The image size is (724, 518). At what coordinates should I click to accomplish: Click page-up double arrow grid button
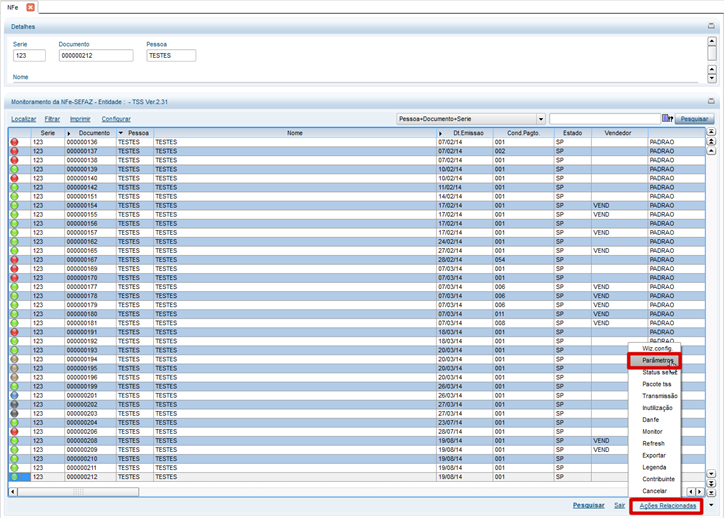[x=712, y=142]
